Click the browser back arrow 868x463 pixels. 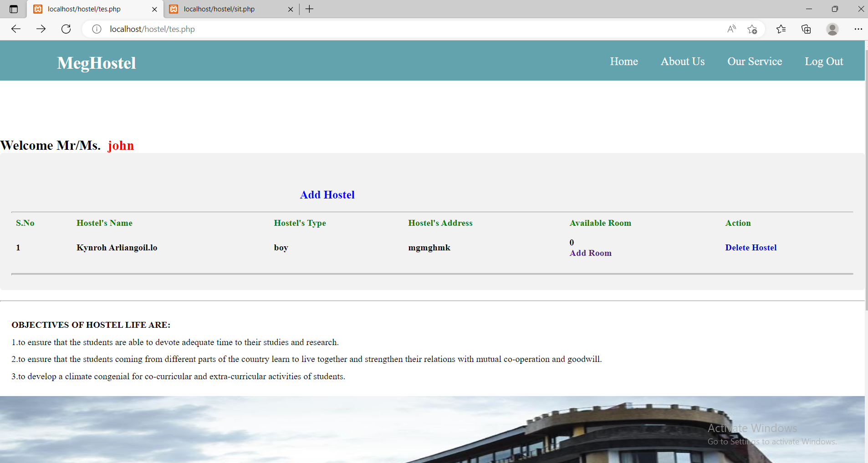pos(16,29)
